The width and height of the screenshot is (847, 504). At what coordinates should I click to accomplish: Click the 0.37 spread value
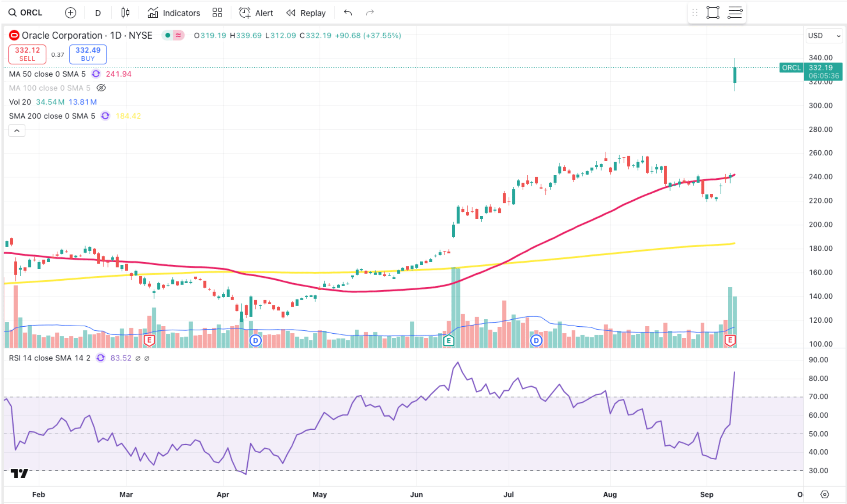click(58, 54)
